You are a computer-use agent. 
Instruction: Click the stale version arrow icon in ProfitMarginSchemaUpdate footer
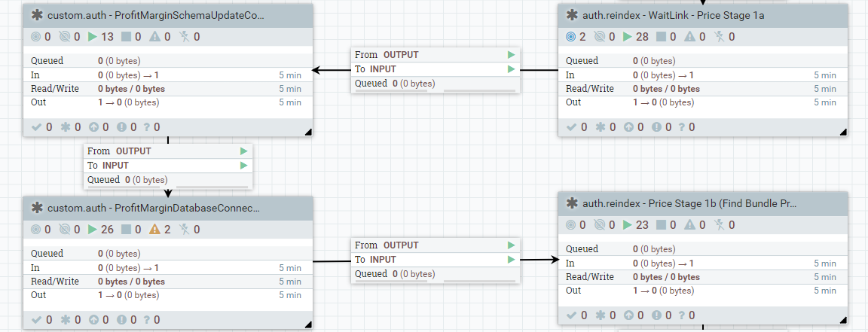click(93, 126)
